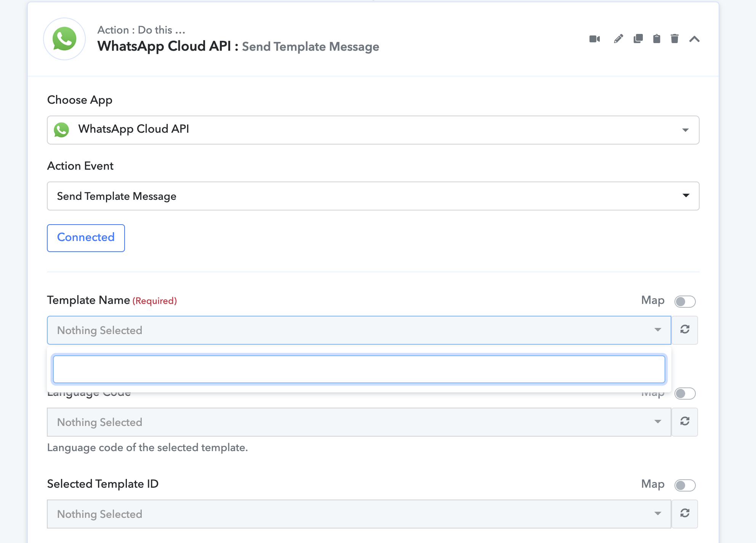Click the 'Choose App' label
The width and height of the screenshot is (756, 543).
[x=80, y=100]
